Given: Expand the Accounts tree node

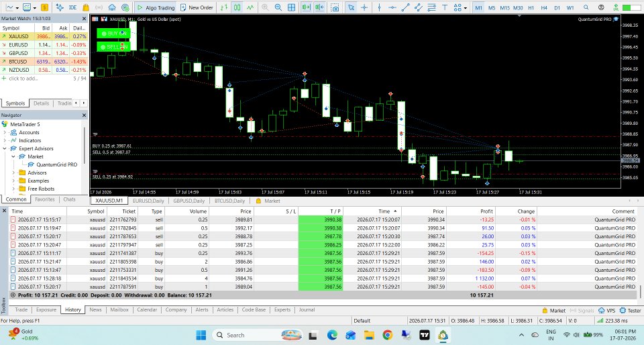Looking at the screenshot, I should (5, 132).
